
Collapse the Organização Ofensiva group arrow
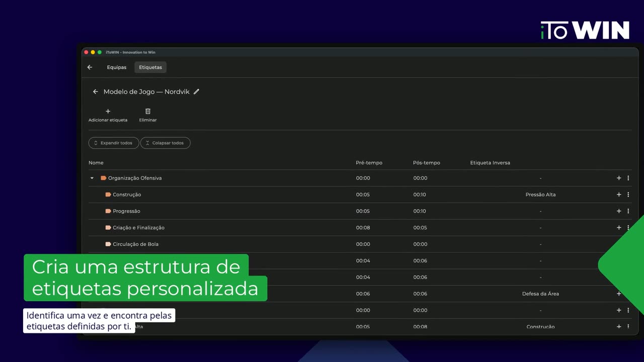tap(92, 178)
